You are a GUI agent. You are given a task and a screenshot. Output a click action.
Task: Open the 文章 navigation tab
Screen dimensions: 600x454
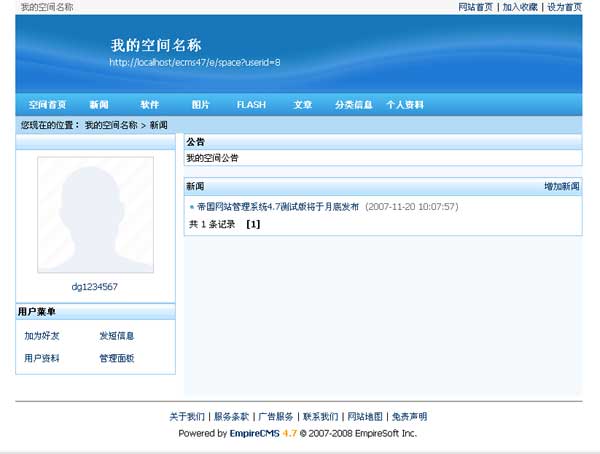[x=303, y=105]
